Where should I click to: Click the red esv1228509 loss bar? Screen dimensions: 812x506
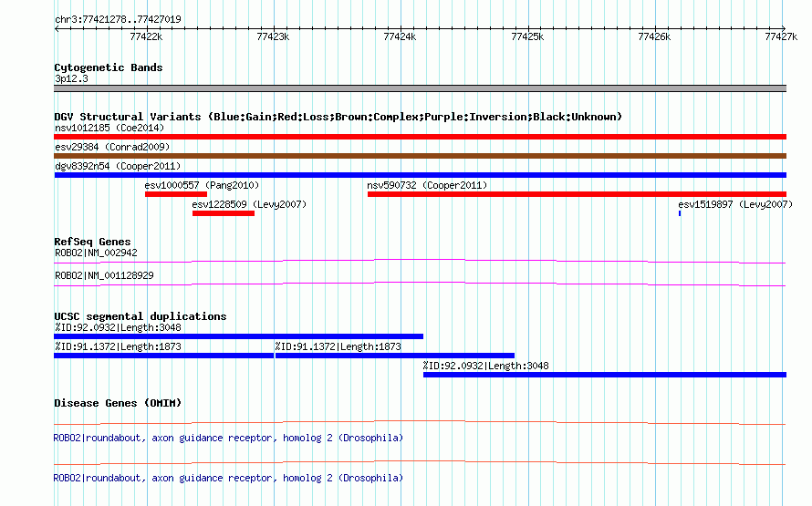(x=224, y=213)
